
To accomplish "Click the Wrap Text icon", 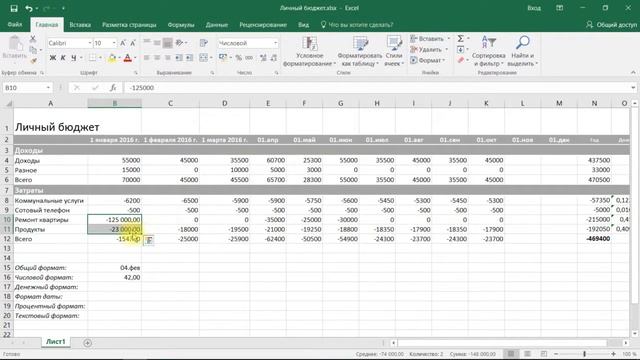I will (204, 43).
